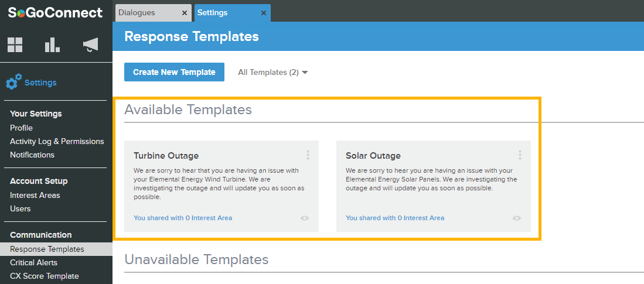This screenshot has height=284, width=644.
Task: Toggle visibility eye on Turbine Outage
Action: [x=304, y=218]
